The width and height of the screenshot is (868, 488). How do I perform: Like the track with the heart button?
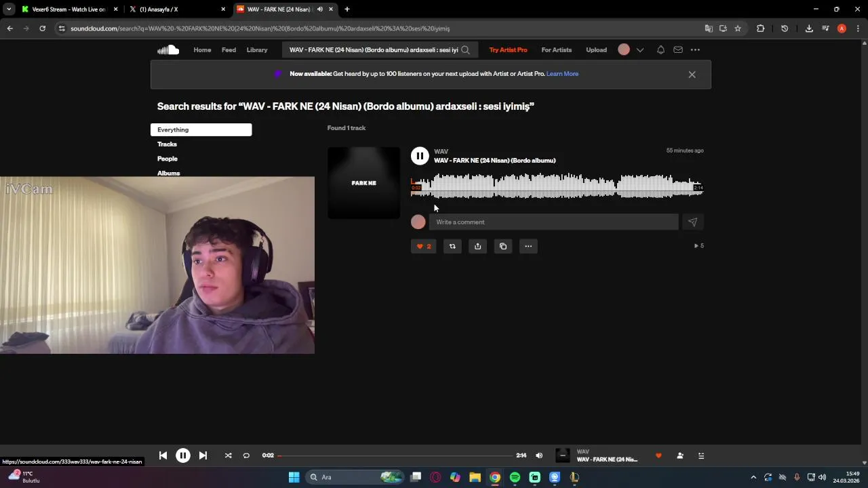(424, 246)
